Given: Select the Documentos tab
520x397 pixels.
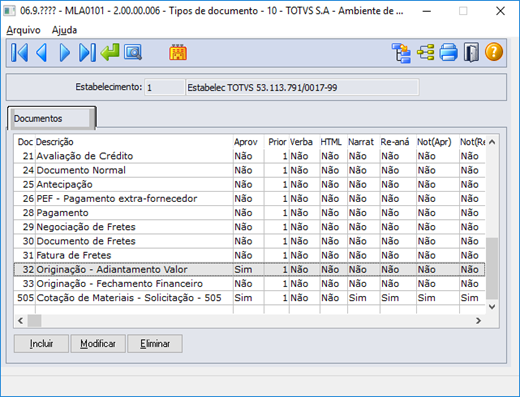Looking at the screenshot, I should coord(52,118).
